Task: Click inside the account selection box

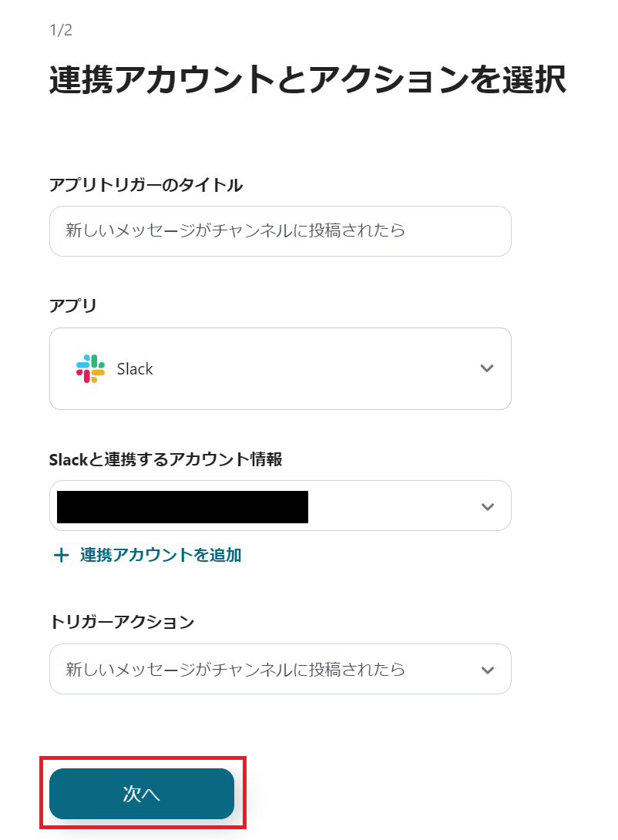Action: coord(280,506)
